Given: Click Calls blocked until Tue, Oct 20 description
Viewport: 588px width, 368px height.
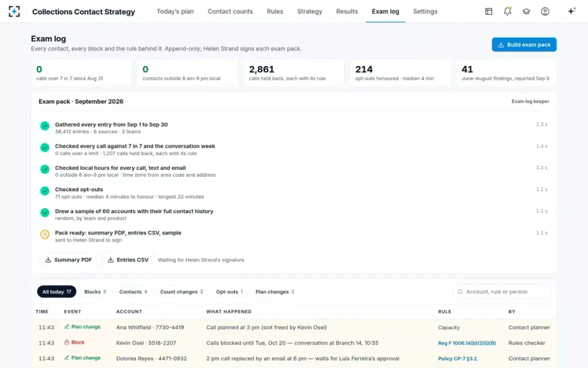Looking at the screenshot, I should pyautogui.click(x=292, y=343).
